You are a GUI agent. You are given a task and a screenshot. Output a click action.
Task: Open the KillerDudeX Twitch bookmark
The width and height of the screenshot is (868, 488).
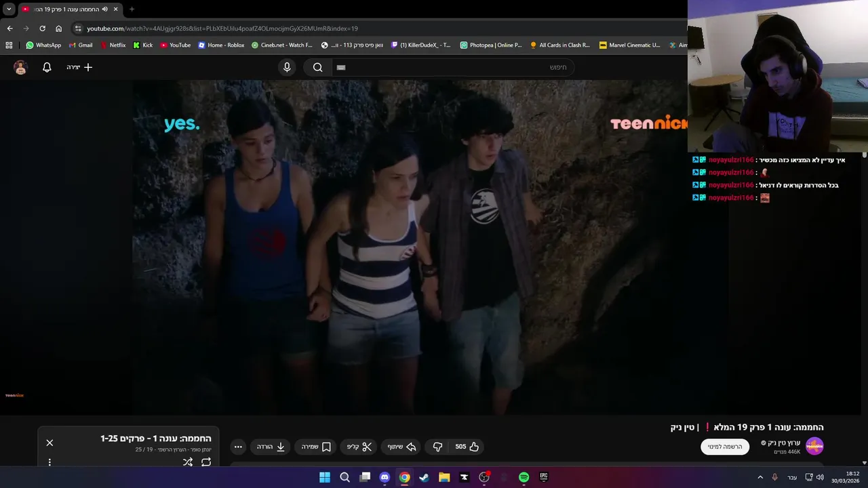point(421,45)
